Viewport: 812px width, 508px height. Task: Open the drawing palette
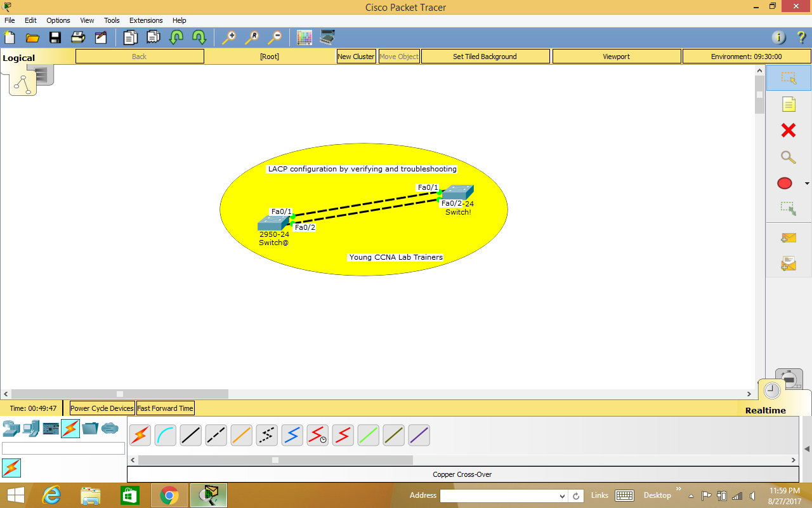tap(304, 37)
